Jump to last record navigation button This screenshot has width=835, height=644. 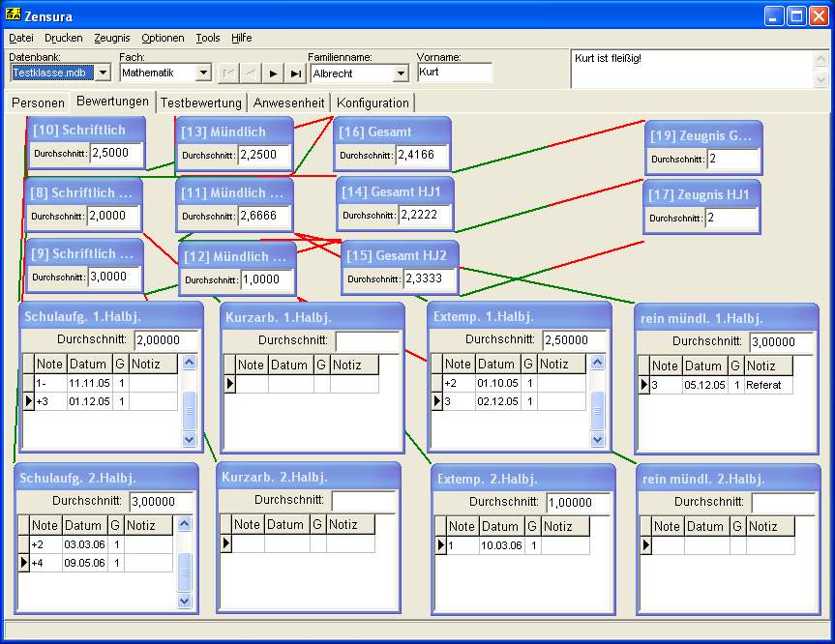pyautogui.click(x=295, y=73)
